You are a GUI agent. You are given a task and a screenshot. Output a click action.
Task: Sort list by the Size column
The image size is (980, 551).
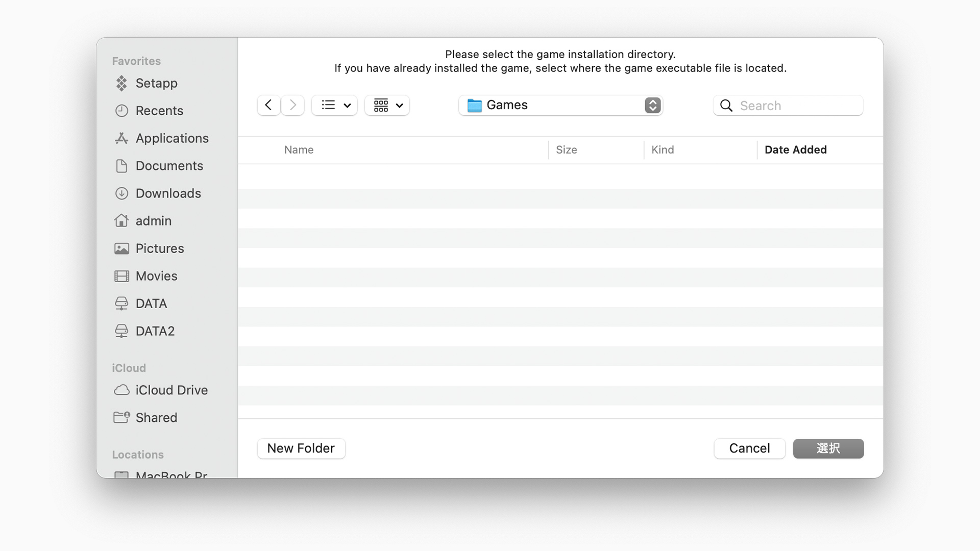pyautogui.click(x=566, y=150)
